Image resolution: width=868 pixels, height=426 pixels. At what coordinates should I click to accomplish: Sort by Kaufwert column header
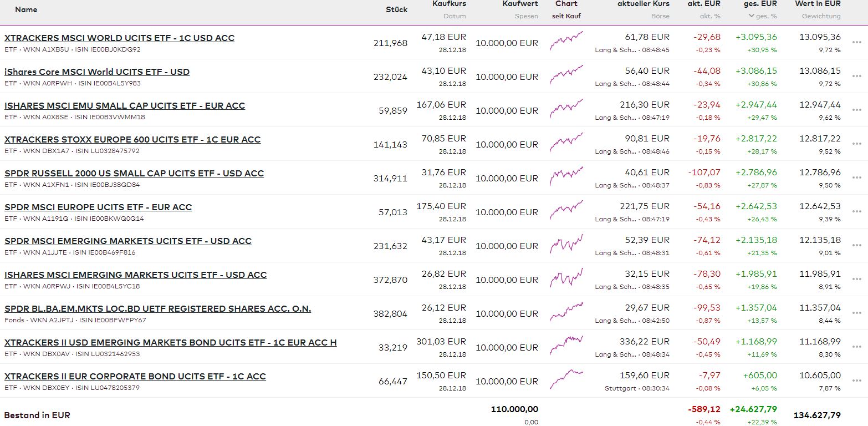pos(520,4)
